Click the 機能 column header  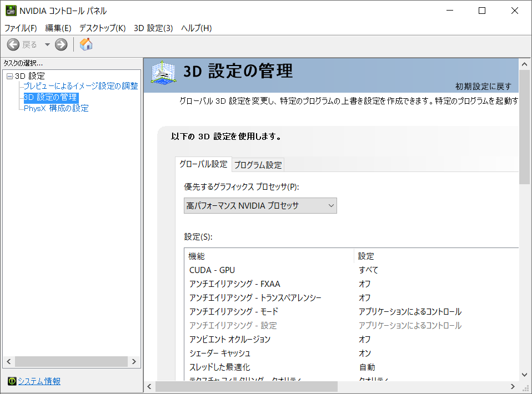pyautogui.click(x=269, y=256)
